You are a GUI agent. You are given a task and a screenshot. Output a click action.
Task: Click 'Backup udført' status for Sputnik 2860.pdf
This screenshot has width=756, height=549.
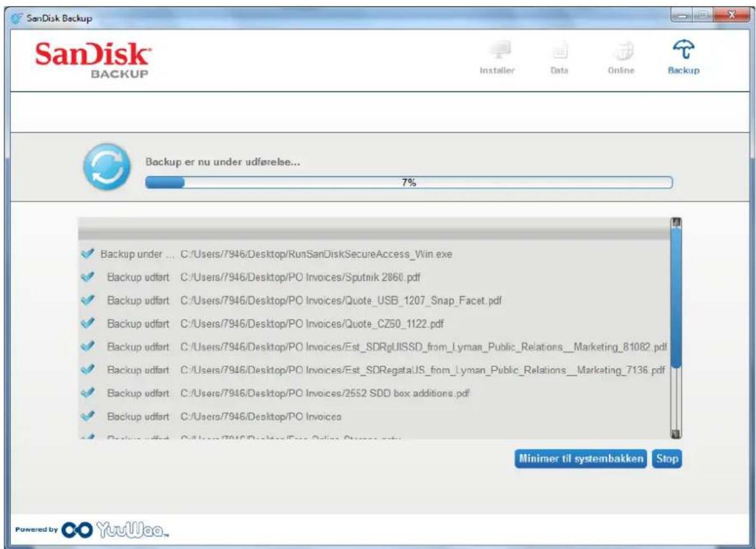(x=138, y=278)
